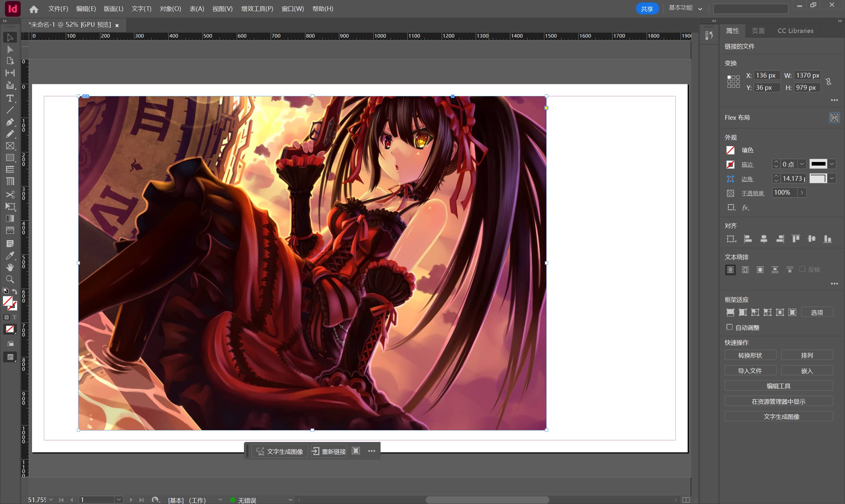Select the Hand tool
Viewport: 845px width, 504px height.
tap(10, 267)
